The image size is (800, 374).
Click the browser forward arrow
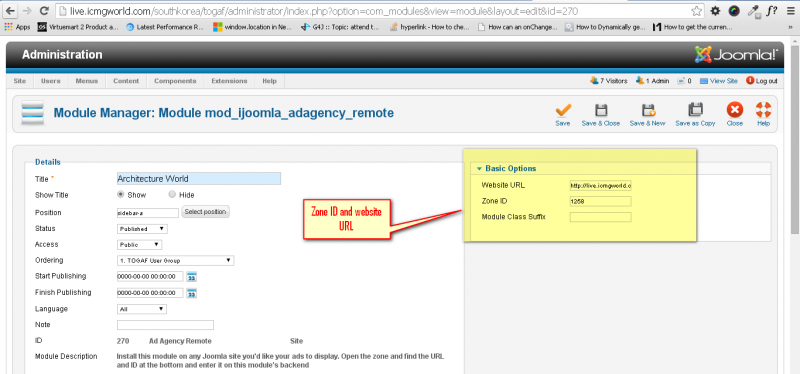(27, 10)
